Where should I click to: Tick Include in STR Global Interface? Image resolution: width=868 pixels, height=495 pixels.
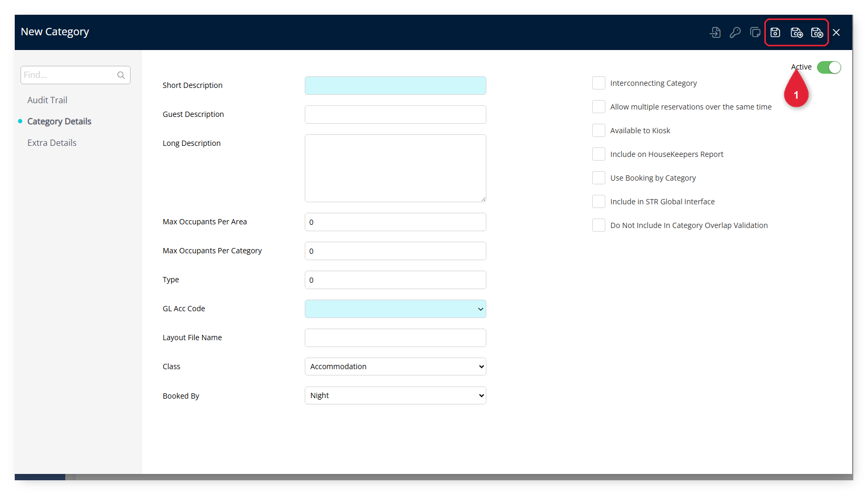(598, 202)
